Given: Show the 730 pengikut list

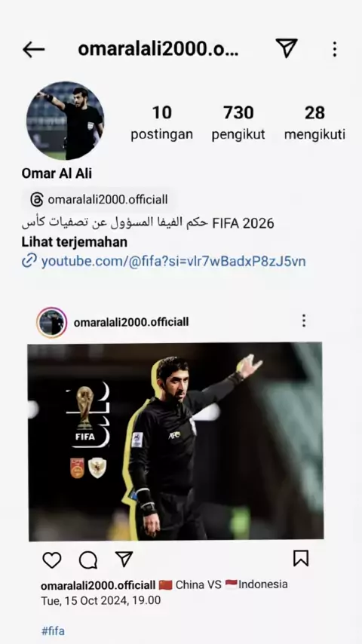Looking at the screenshot, I should (x=238, y=123).
